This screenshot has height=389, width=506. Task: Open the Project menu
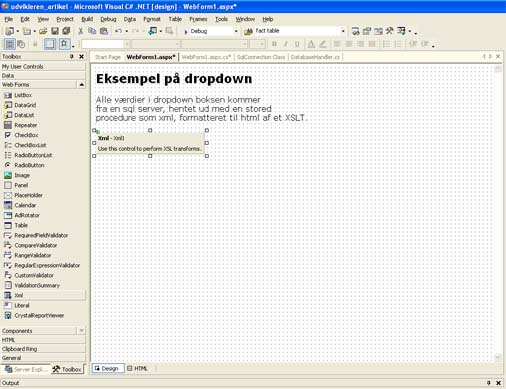[65, 19]
